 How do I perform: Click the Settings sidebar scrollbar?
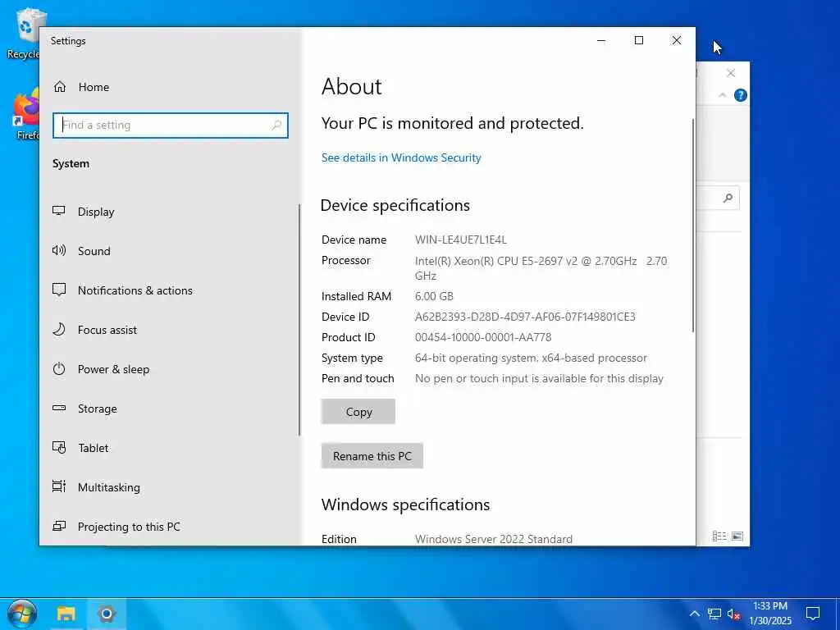pos(299,320)
